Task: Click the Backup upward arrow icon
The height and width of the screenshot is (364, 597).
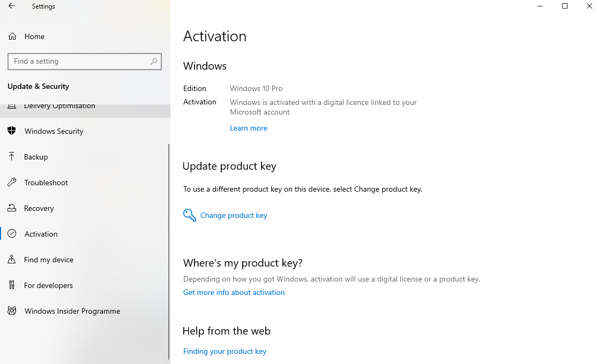Action: [x=12, y=156]
